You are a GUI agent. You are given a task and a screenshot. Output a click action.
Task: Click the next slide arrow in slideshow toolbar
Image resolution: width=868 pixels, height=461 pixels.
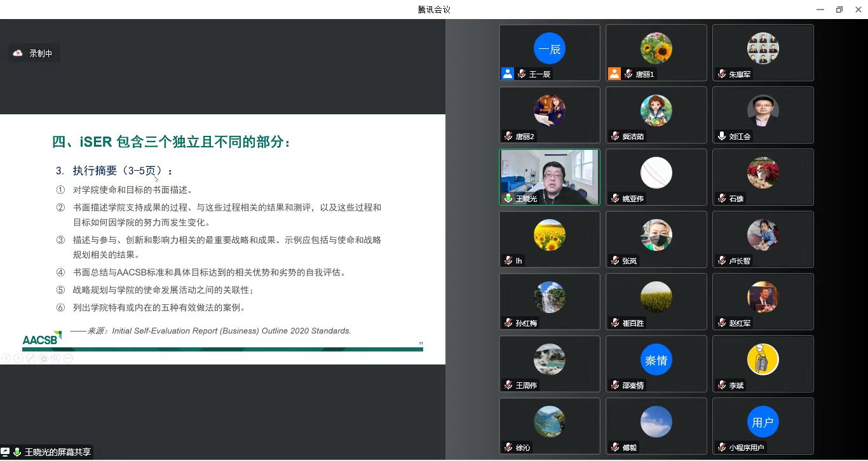tap(18, 358)
